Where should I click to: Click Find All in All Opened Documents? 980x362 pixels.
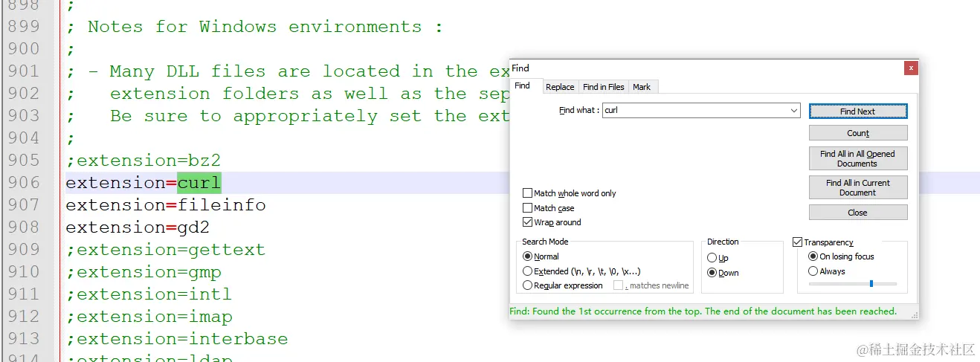(858, 158)
